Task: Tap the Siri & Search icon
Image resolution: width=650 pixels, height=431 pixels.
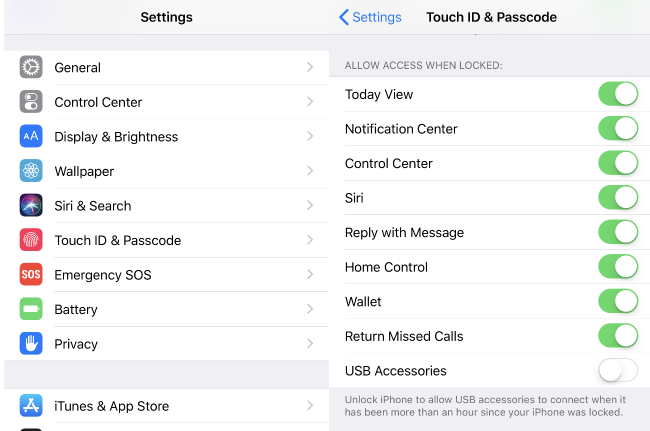Action: point(31,205)
